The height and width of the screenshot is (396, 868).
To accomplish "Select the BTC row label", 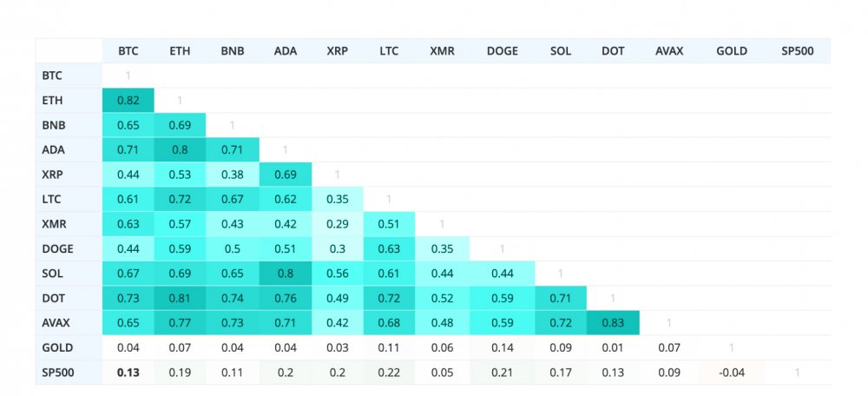I will [x=69, y=76].
